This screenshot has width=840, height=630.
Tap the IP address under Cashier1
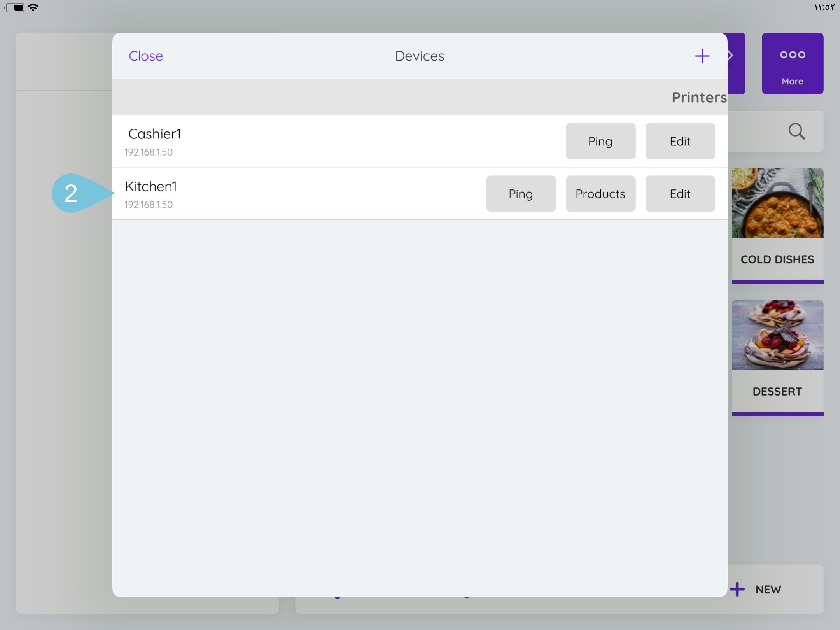[149, 152]
